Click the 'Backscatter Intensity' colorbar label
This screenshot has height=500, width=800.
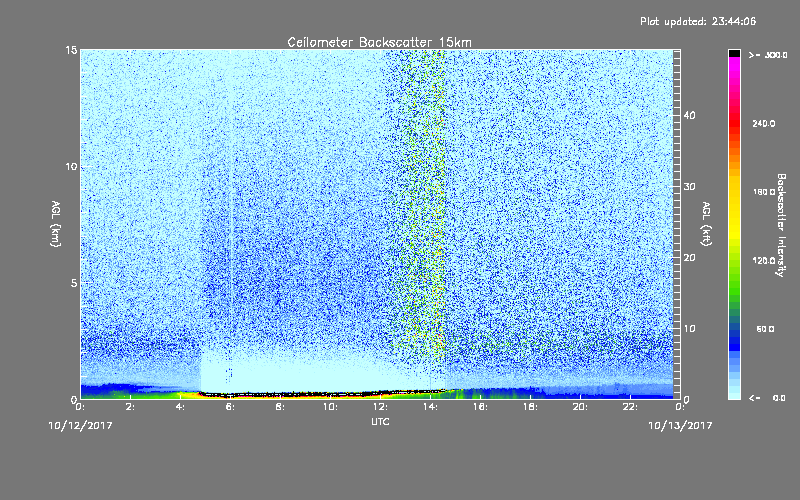(x=781, y=225)
